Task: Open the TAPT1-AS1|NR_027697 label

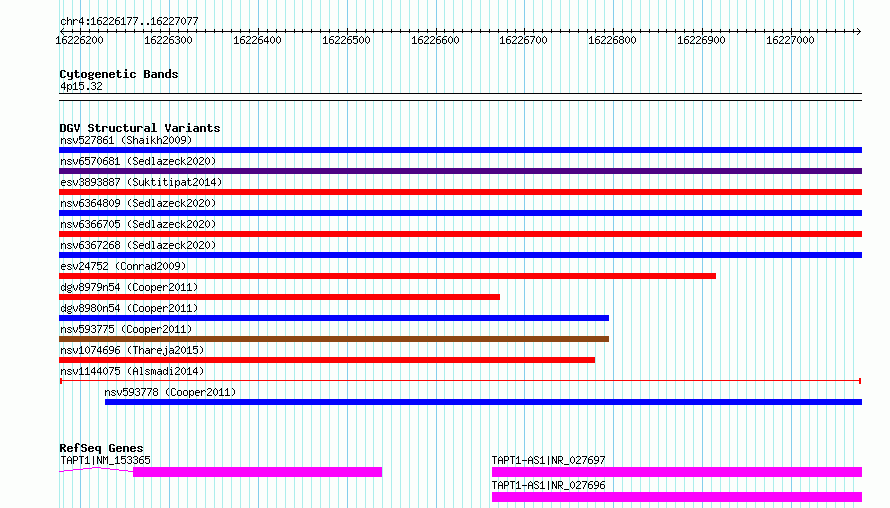Action: 548,460
